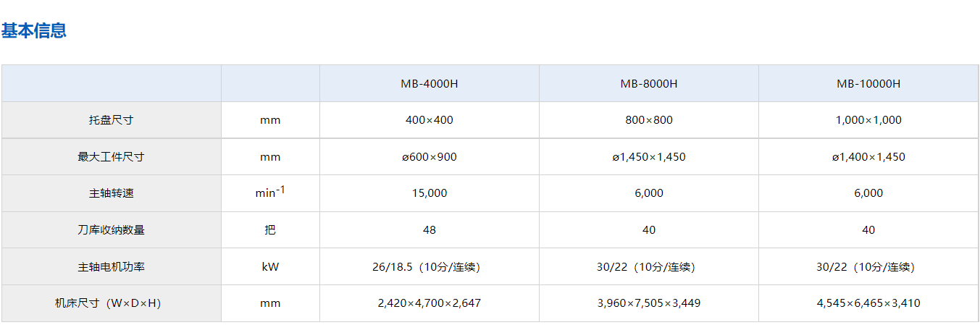Click the 主轴转速 row label
Image resolution: width=980 pixels, height=325 pixels.
(111, 193)
